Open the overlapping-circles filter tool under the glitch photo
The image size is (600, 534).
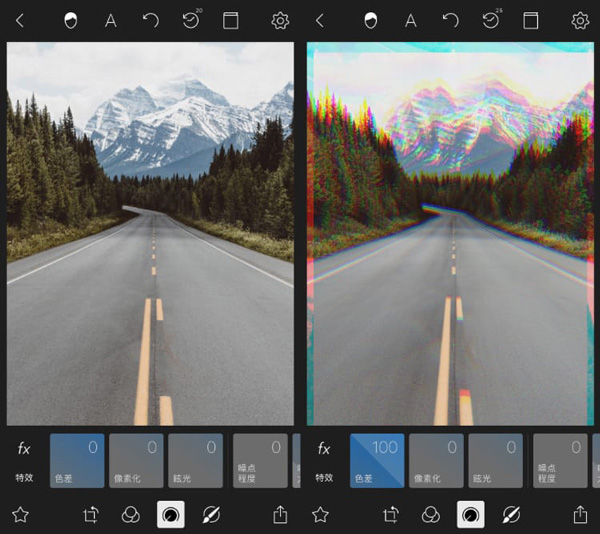[x=431, y=514]
